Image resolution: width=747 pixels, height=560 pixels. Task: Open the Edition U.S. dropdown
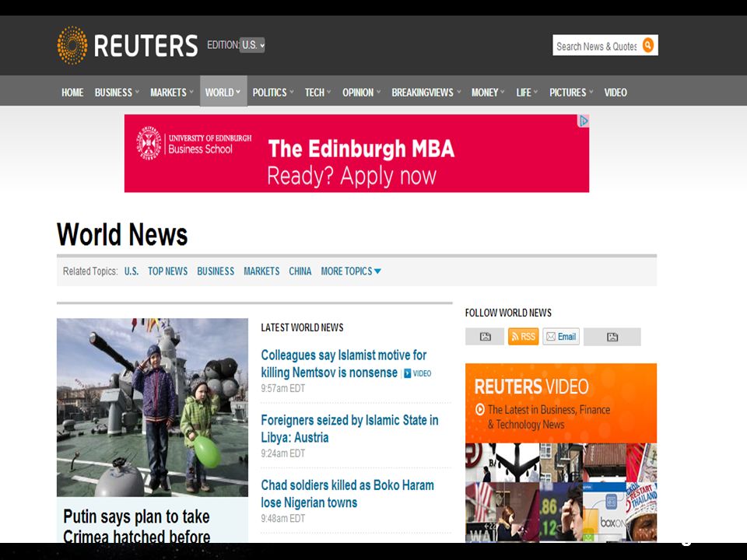pyautogui.click(x=252, y=45)
